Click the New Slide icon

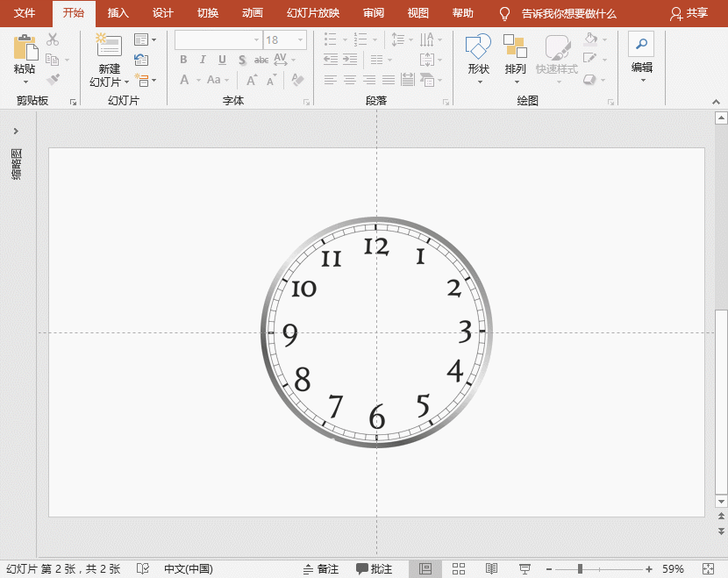pyautogui.click(x=109, y=45)
